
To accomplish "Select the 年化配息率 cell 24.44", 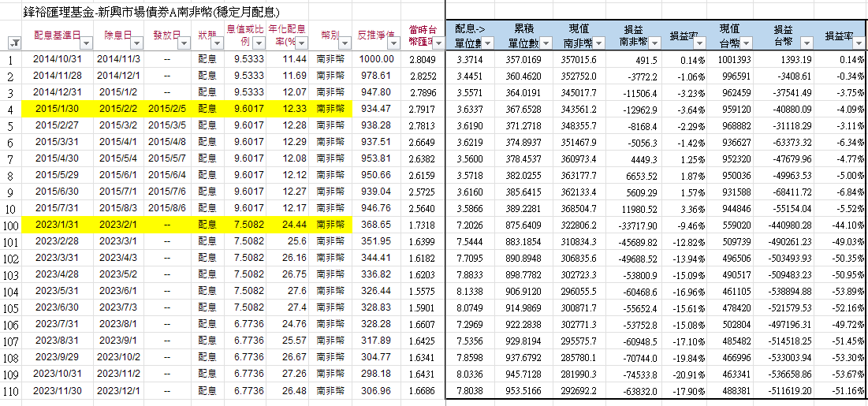I will (x=287, y=225).
